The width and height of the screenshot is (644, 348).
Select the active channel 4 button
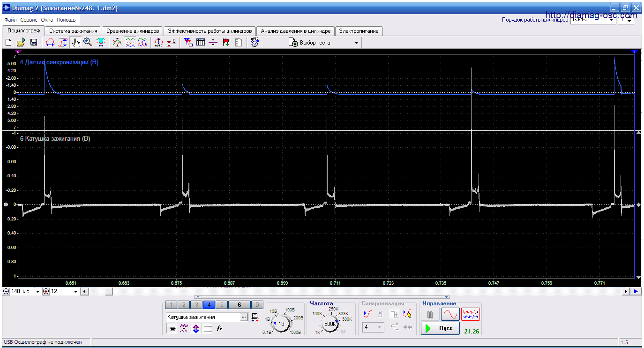point(209,305)
